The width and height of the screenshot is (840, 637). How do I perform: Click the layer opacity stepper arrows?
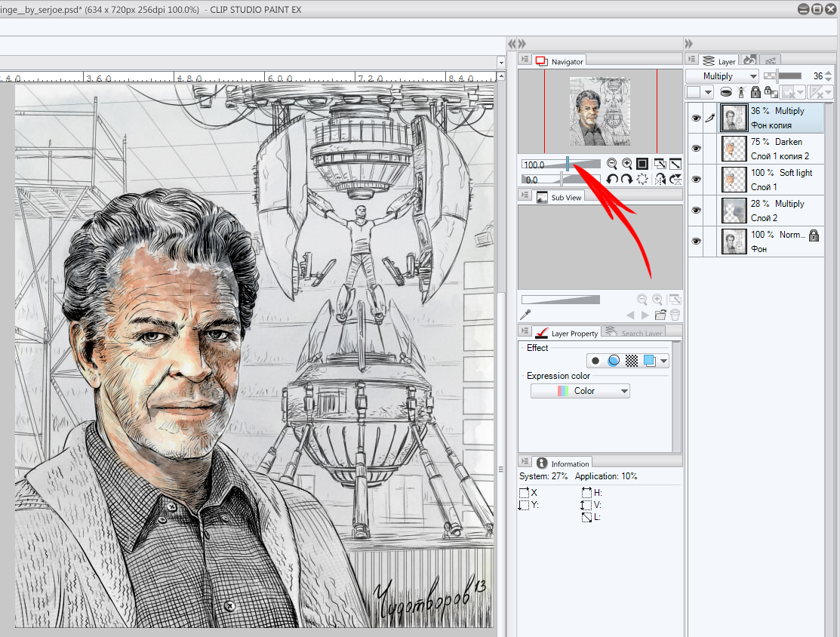829,76
